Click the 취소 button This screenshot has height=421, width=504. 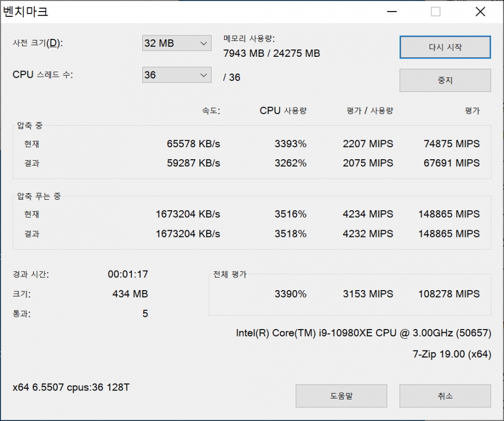[x=445, y=396]
